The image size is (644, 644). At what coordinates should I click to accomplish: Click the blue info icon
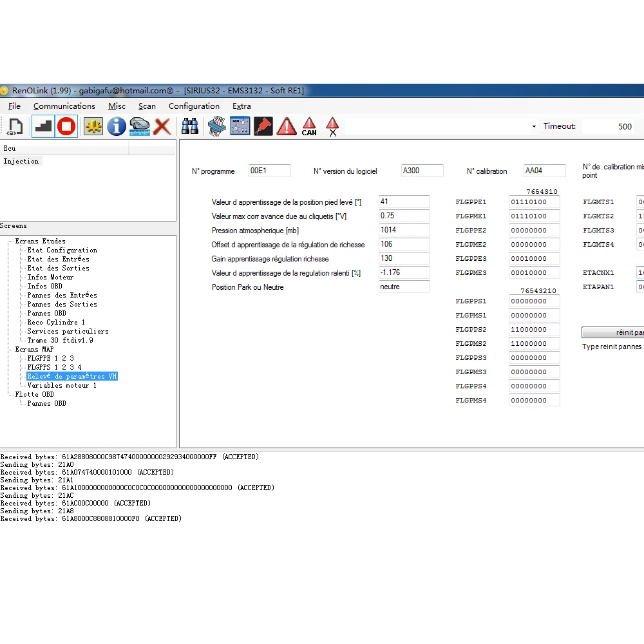(117, 126)
